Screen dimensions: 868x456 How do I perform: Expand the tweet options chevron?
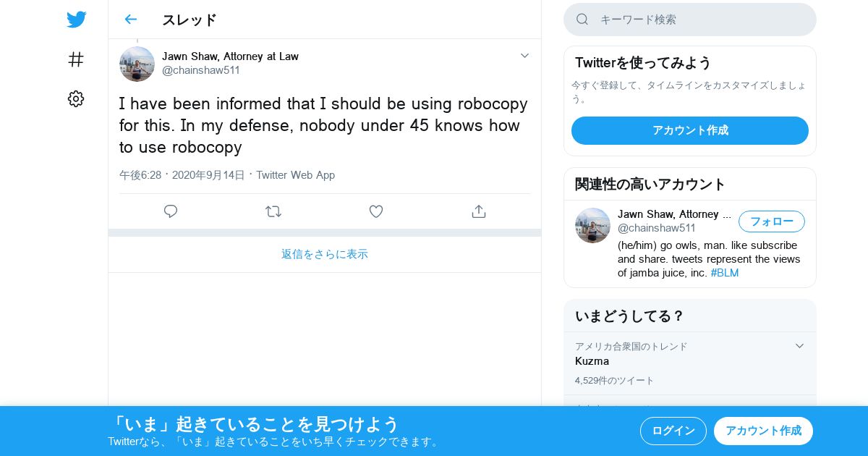525,56
